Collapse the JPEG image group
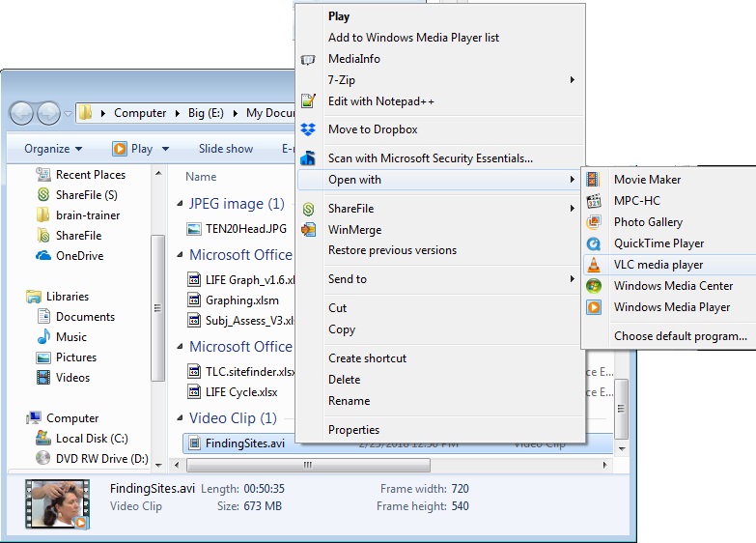756x543 pixels. pyautogui.click(x=180, y=204)
